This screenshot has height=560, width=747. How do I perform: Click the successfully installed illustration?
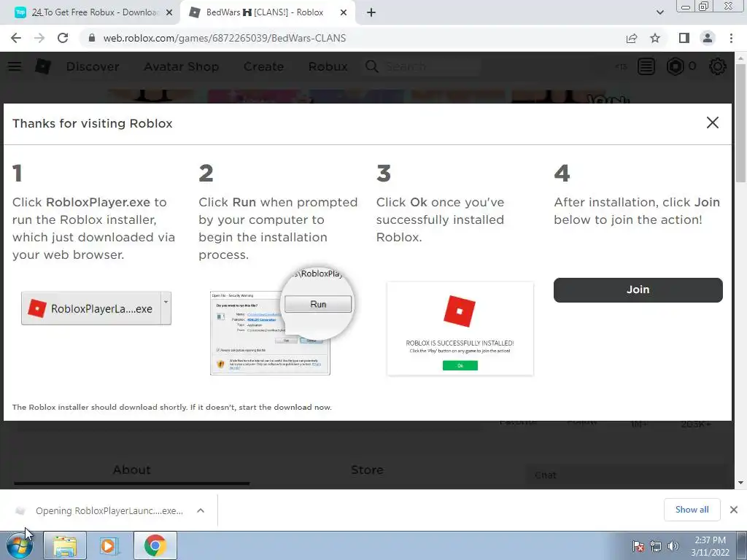460,328
